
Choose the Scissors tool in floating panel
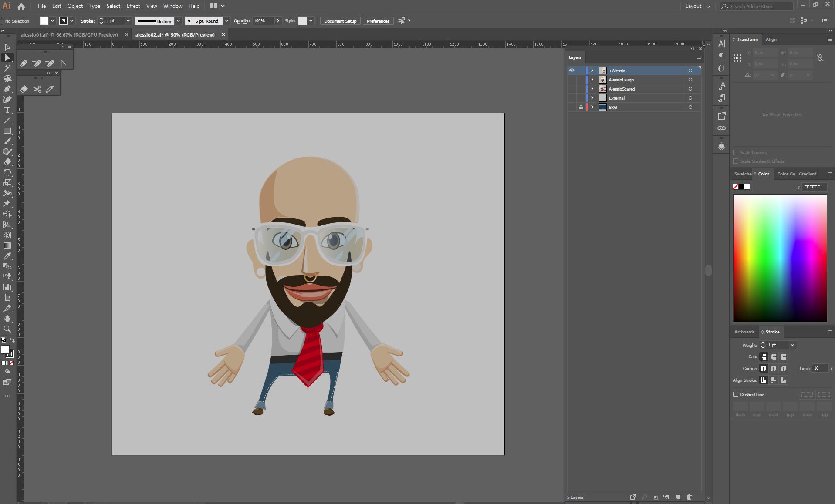37,89
